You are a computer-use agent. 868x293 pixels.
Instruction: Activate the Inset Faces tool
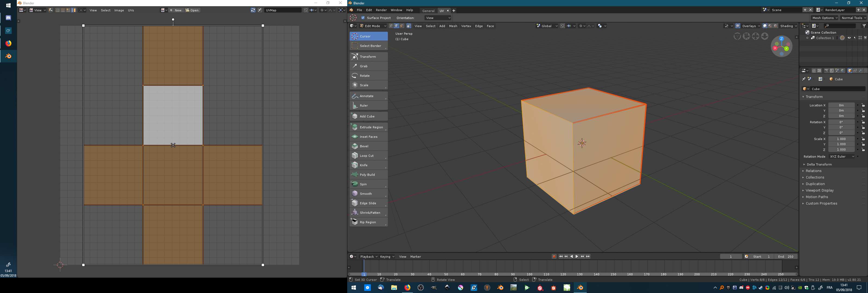tap(369, 136)
